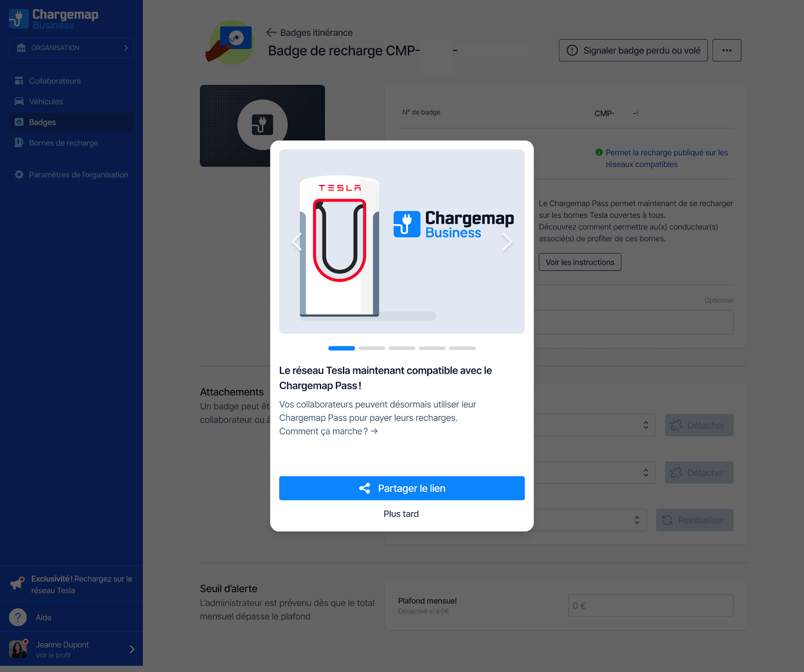The height and width of the screenshot is (672, 804).
Task: Open the ORGANISATION selector
Action: point(71,48)
